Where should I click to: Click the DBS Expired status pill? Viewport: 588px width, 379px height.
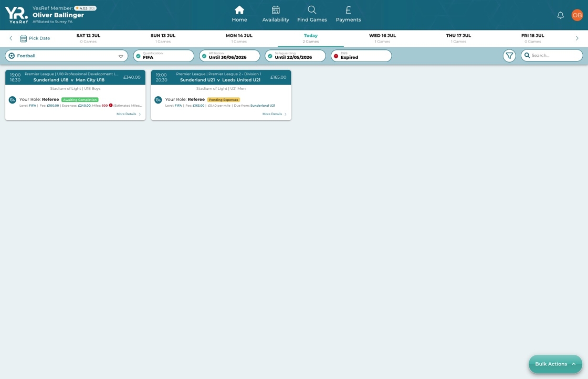point(361,56)
